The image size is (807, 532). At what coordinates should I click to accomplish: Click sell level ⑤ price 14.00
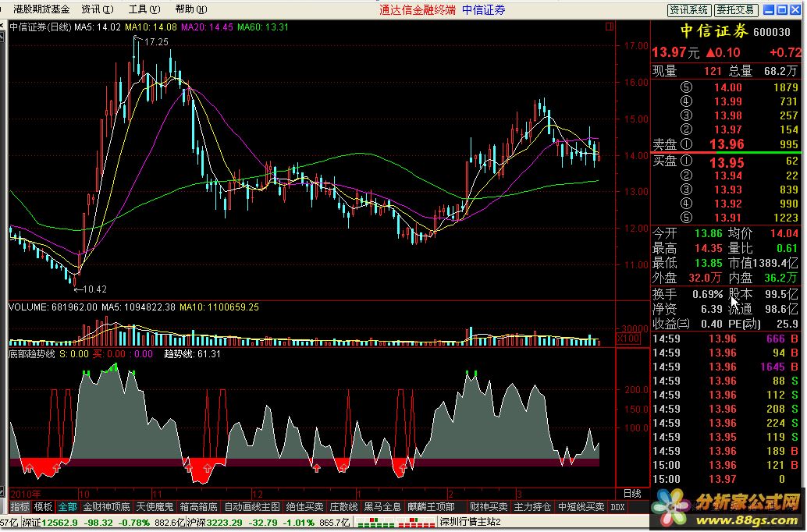coord(727,87)
